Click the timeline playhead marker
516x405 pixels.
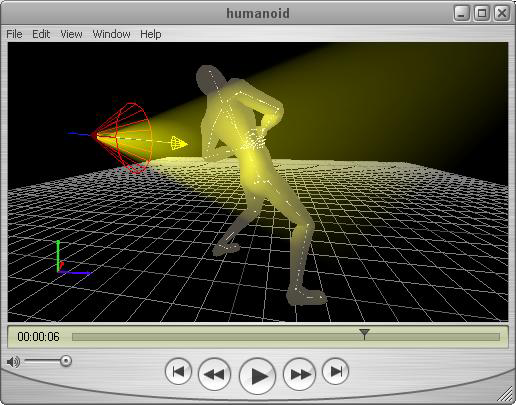(364, 334)
